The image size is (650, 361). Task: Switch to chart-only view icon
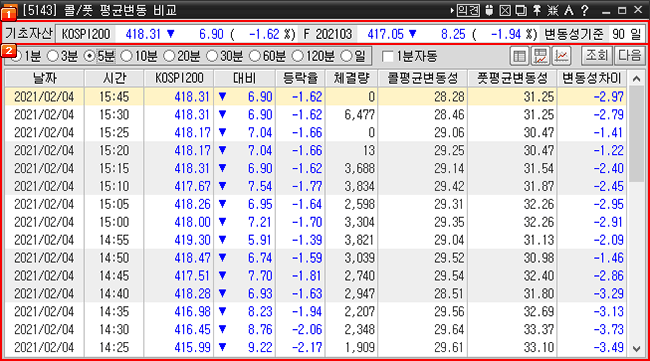coord(562,56)
